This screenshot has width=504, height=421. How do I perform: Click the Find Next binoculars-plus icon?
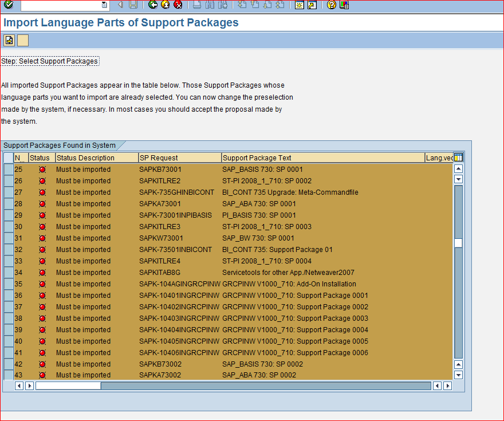222,5
